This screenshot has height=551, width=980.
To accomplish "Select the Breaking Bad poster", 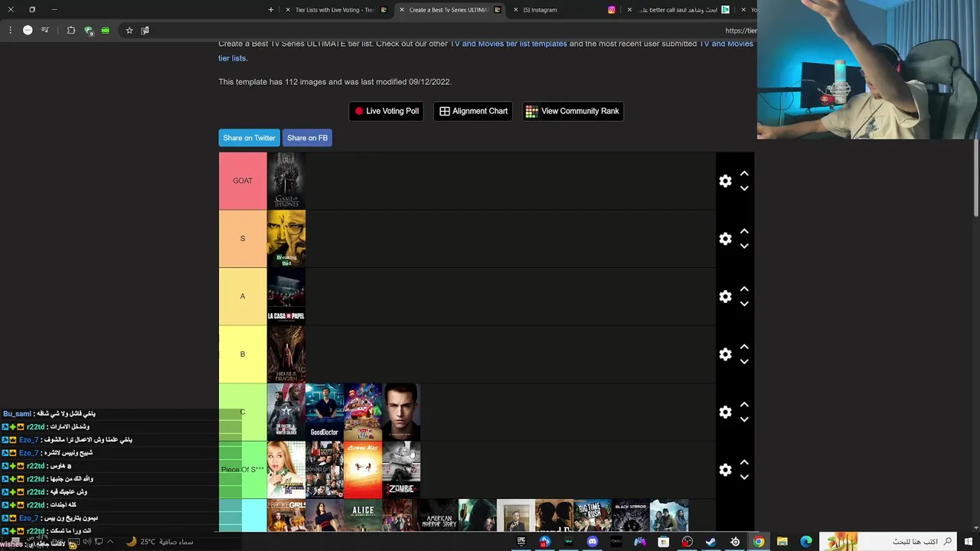I will click(286, 239).
